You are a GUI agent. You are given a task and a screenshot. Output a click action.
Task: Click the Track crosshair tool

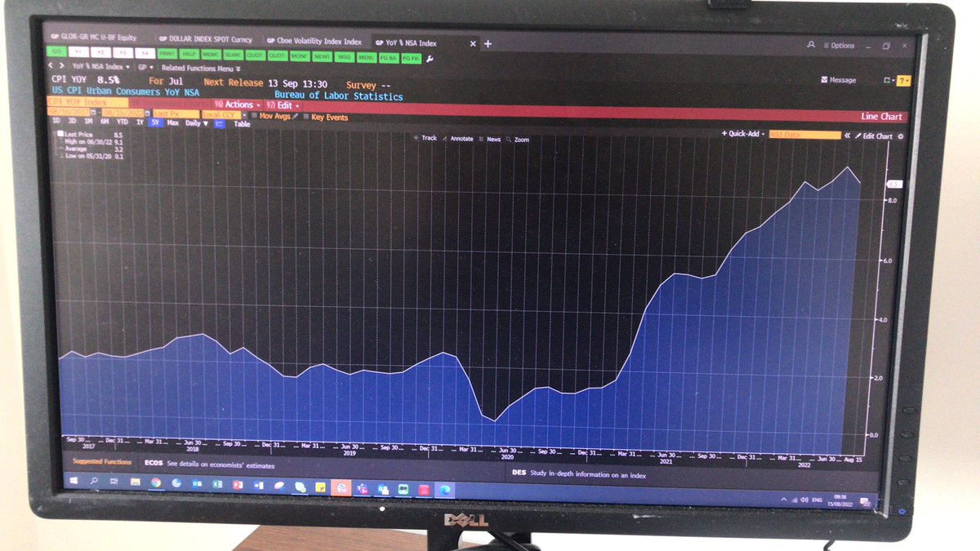(425, 139)
